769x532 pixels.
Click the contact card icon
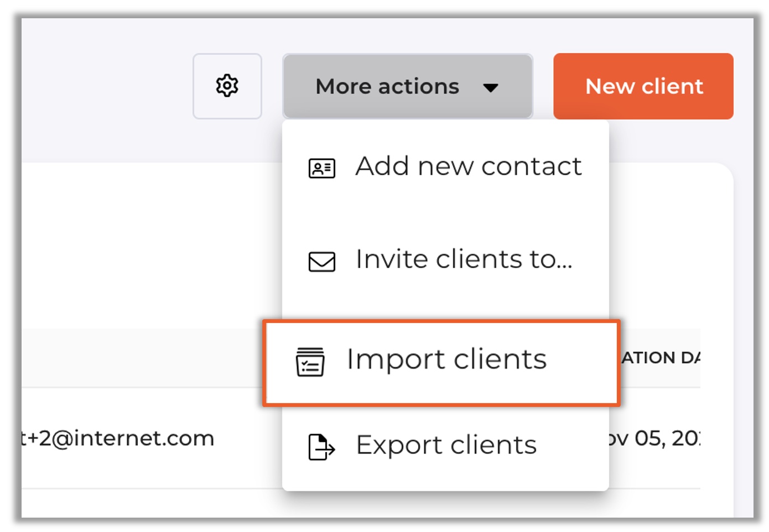(322, 168)
